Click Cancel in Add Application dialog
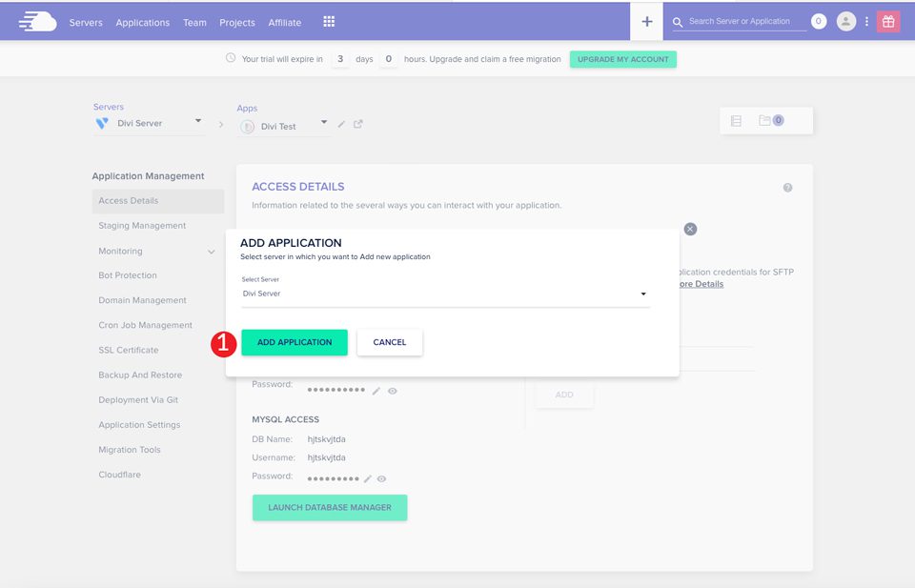 [389, 342]
